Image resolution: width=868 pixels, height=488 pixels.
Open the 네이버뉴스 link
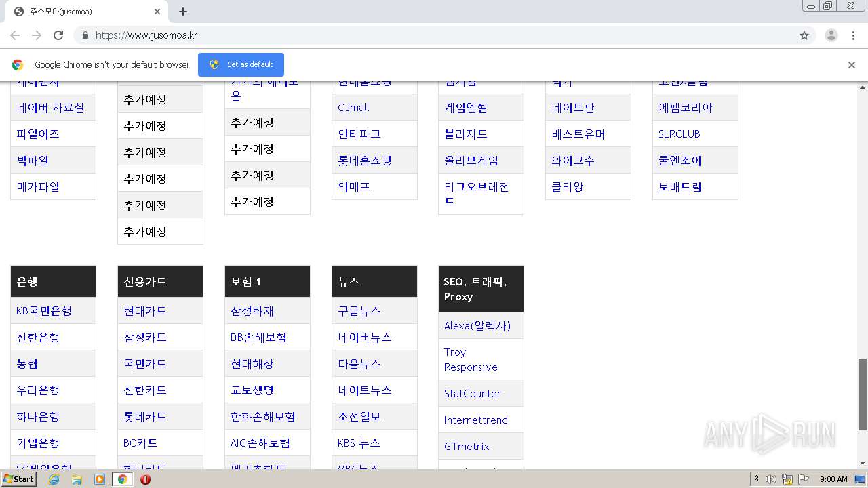pos(365,338)
